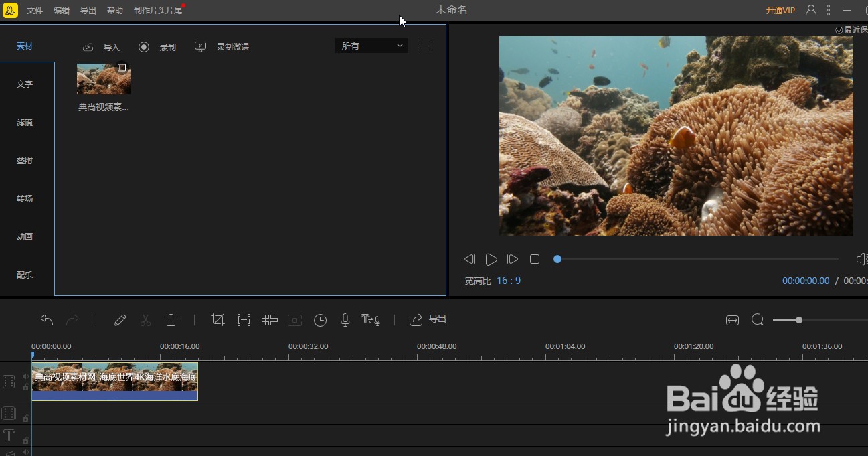Click the 导出 export button in toolbar
This screenshot has width=868, height=456.
(428, 319)
